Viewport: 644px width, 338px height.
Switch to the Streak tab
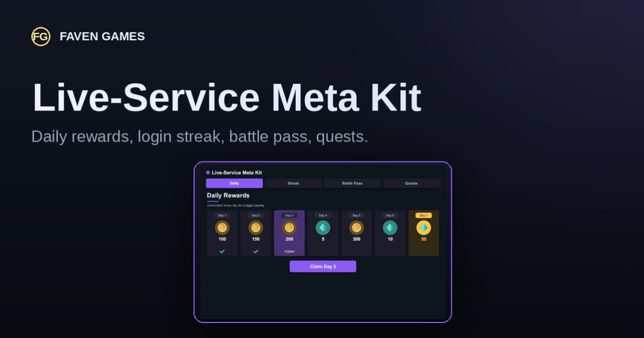click(294, 183)
